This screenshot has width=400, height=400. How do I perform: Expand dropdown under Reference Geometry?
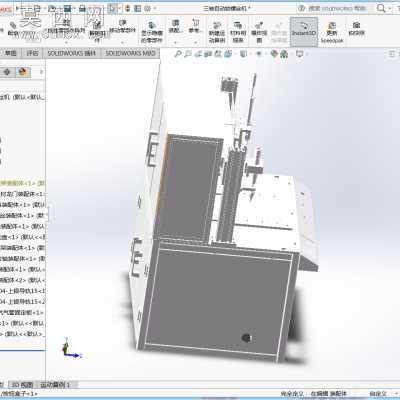196,42
